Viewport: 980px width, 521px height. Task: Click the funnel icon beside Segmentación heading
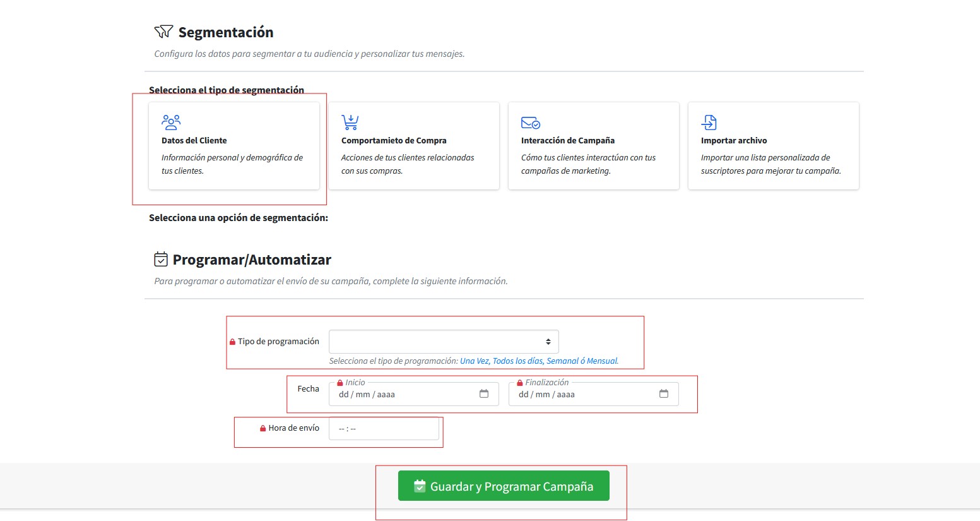(163, 32)
